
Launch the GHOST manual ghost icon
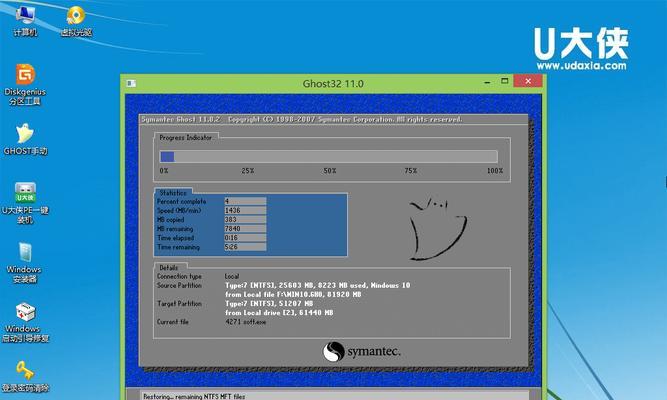click(25, 139)
